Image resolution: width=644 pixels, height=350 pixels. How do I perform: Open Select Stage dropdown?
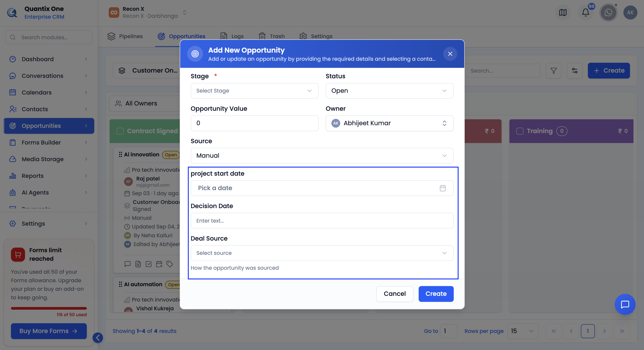coord(254,91)
